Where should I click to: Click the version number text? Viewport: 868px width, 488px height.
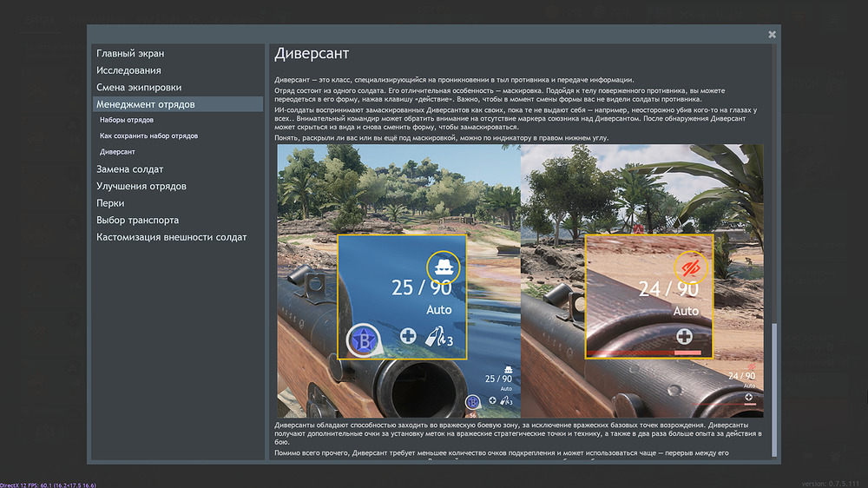click(831, 484)
